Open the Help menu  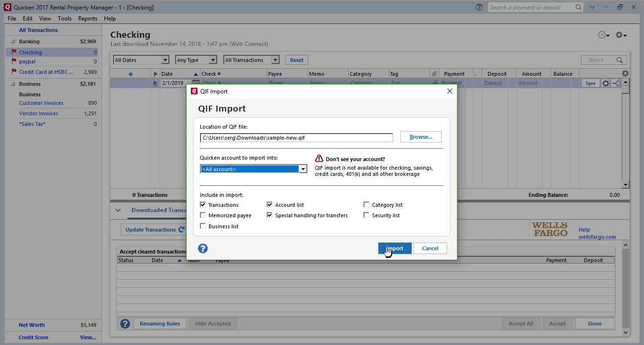pos(110,19)
